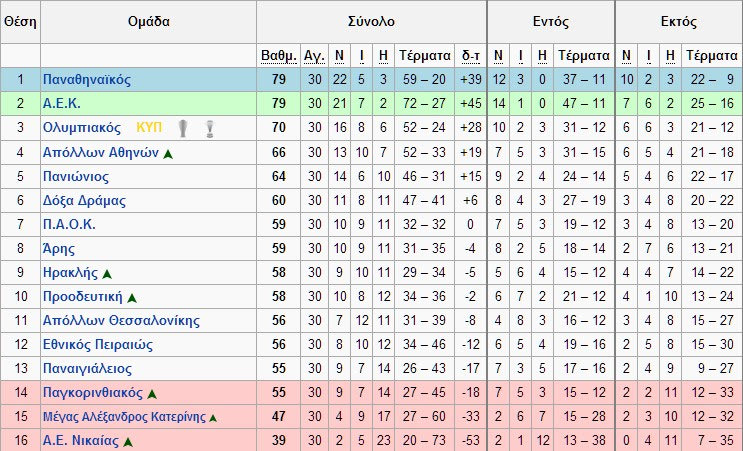The width and height of the screenshot is (743, 451).
Task: Click green triangle next to Απόλλων Αθηνών
Action: pyautogui.click(x=168, y=153)
